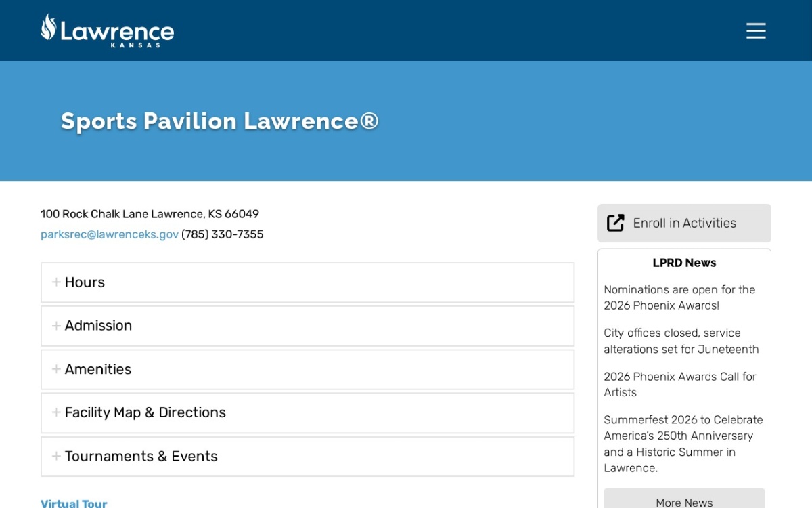Open the hamburger navigation menu
Image resolution: width=812 pixels, height=508 pixels.
coord(756,30)
